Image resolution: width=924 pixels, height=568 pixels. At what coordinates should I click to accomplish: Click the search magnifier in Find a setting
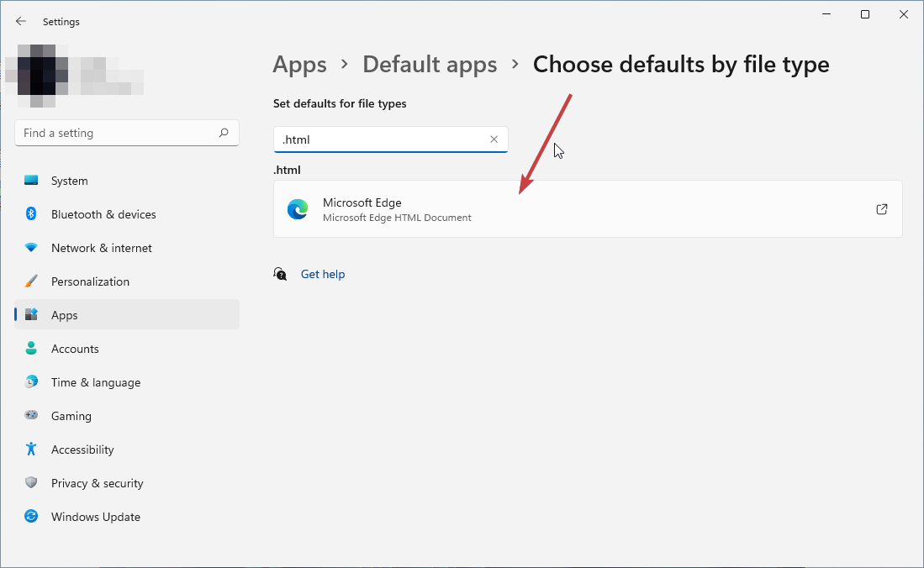point(224,133)
